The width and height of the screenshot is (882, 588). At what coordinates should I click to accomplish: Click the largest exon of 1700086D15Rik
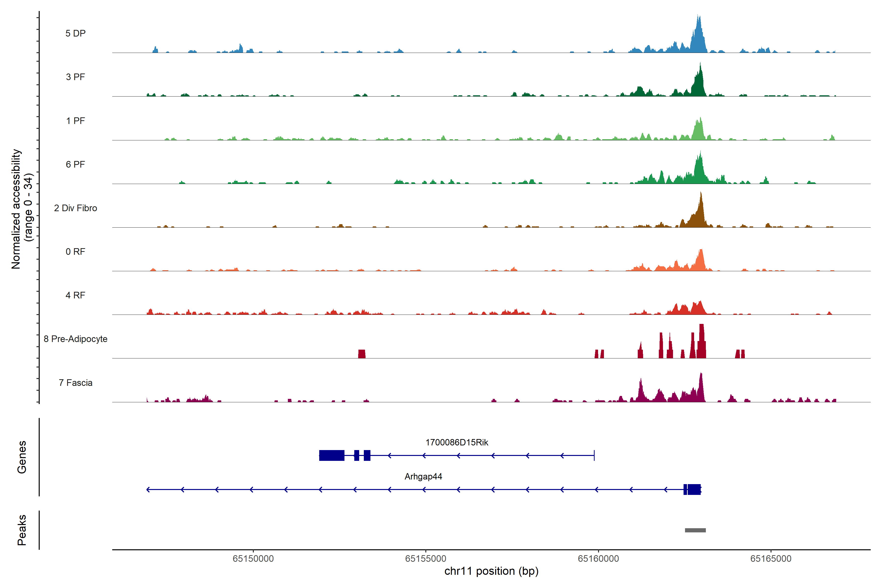(331, 455)
